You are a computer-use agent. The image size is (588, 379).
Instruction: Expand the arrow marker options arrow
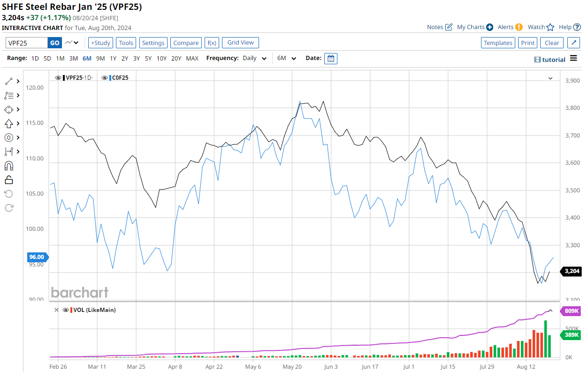click(x=18, y=123)
